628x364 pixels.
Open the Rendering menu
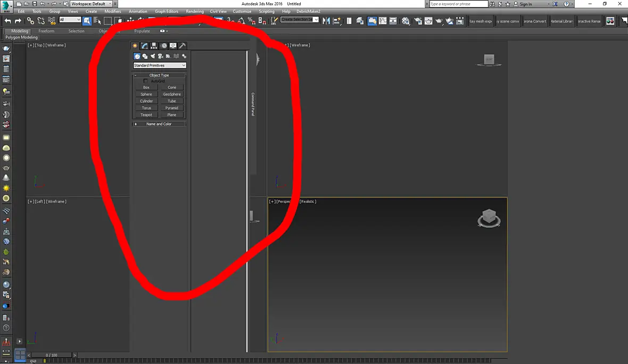(195, 11)
